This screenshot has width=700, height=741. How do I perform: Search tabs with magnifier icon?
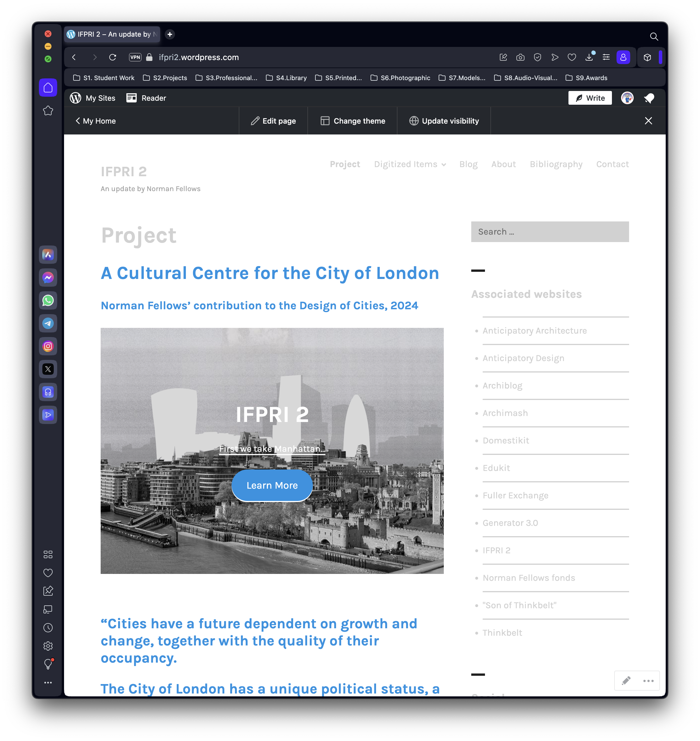tap(654, 36)
